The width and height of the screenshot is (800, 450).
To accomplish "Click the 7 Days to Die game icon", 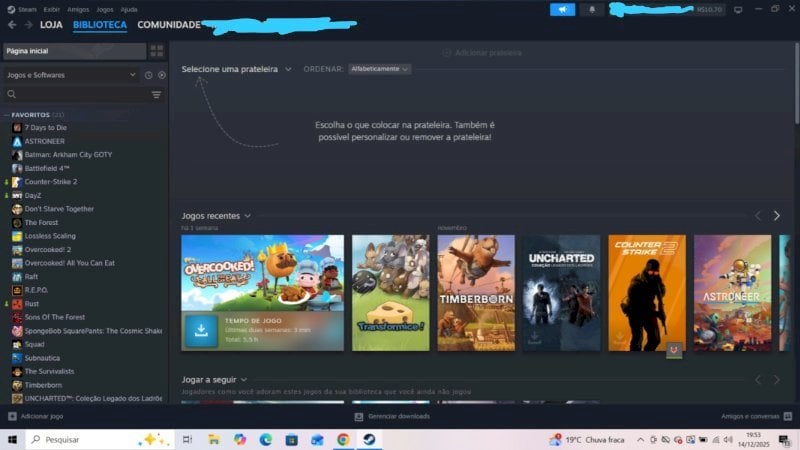I will coord(17,128).
